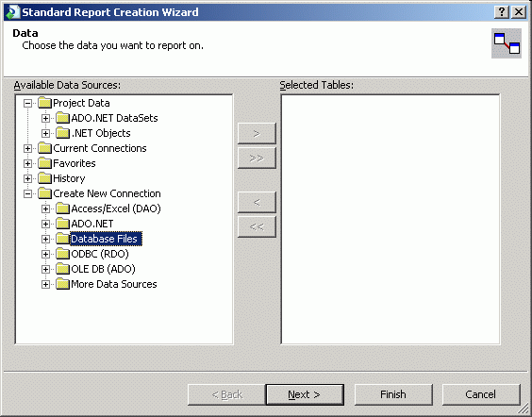Expand the Access/Excel (DAO) node
532x417 pixels.
click(x=45, y=208)
